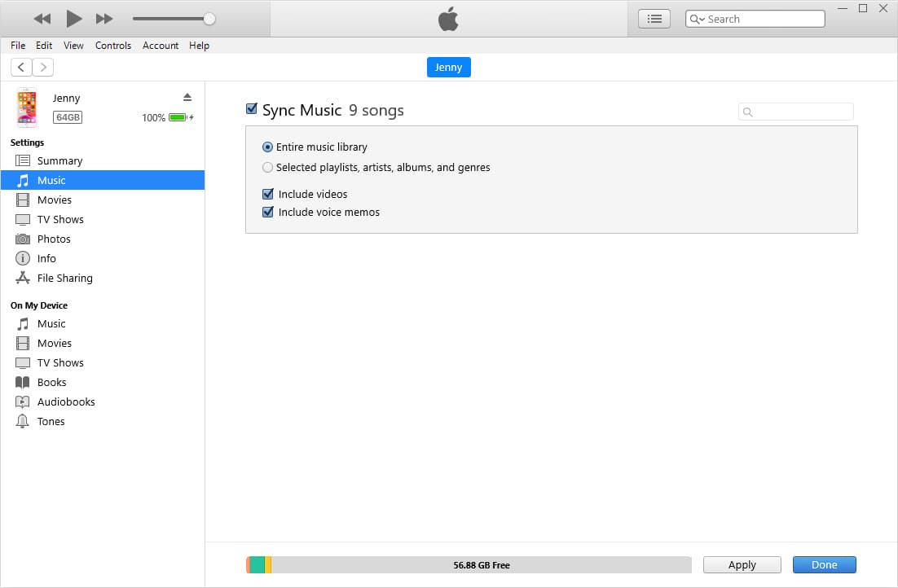This screenshot has height=588, width=898.
Task: Toggle the Sync Music checkbox
Action: [251, 108]
